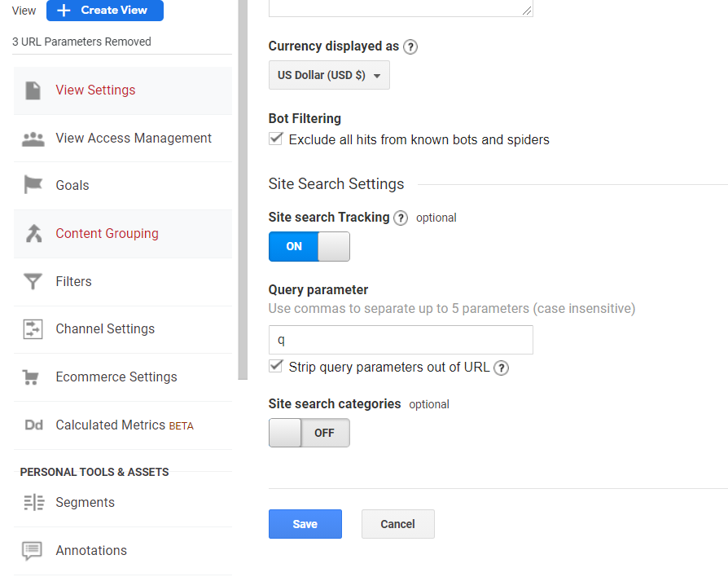Open help for Site search Tracking
The image size is (728, 577).
401,218
